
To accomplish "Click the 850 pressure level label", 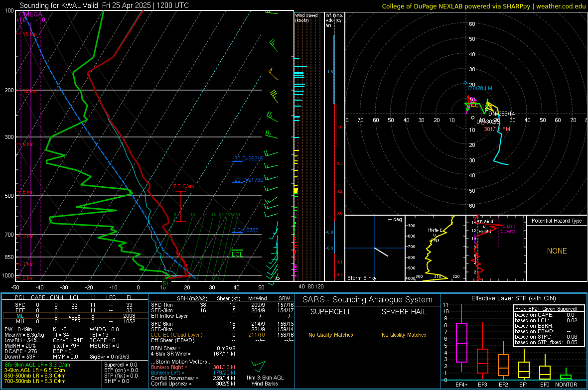I will click(9, 257).
